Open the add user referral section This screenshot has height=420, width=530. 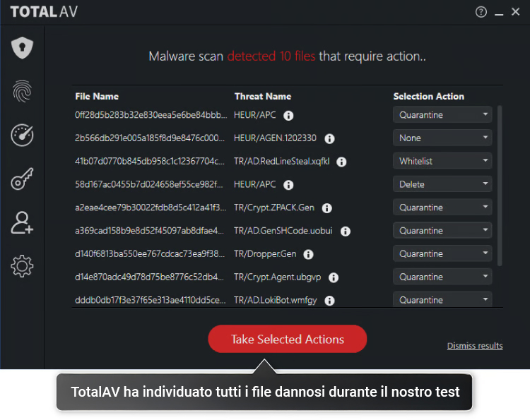(x=22, y=223)
